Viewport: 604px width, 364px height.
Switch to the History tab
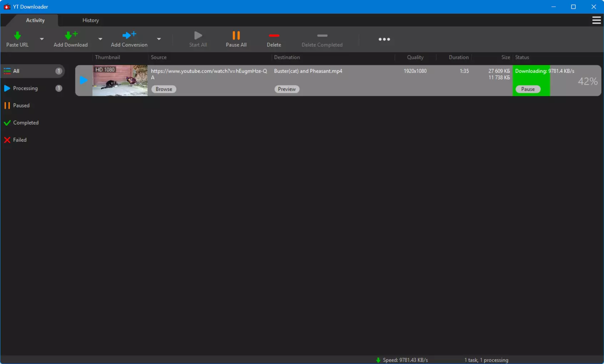point(91,20)
